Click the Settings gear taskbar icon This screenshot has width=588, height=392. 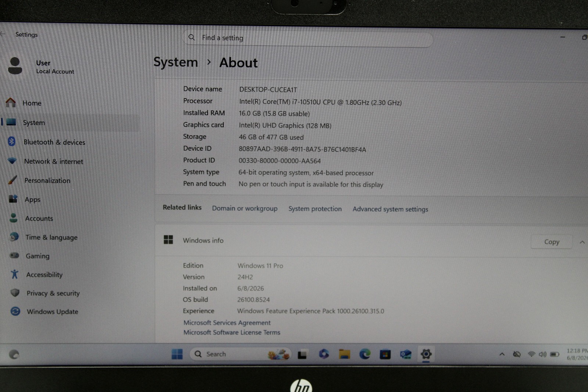pyautogui.click(x=426, y=354)
